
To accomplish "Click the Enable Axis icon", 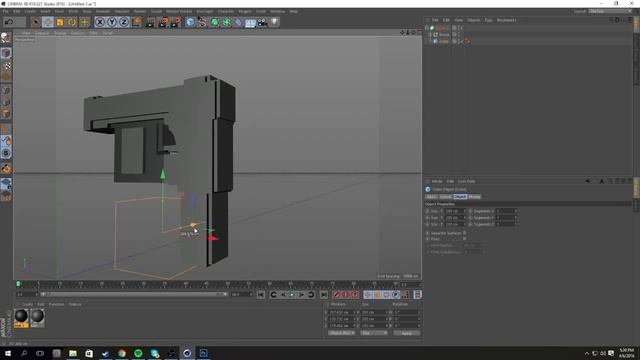I will 6,130.
